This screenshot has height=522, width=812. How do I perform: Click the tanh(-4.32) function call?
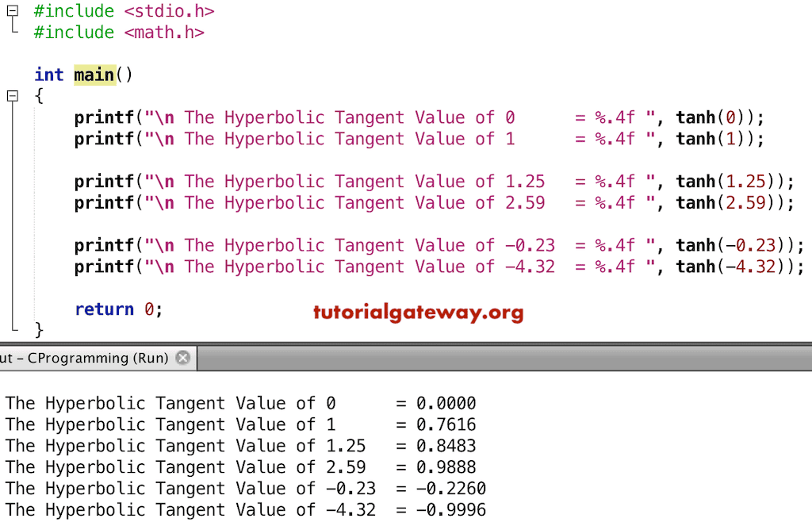pyautogui.click(x=730, y=267)
